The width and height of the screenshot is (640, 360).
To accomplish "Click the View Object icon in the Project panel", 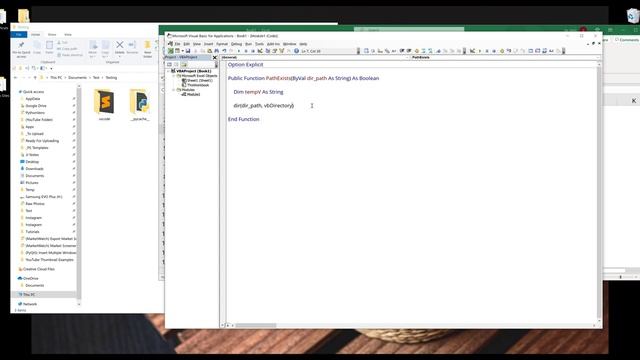I will [176, 64].
